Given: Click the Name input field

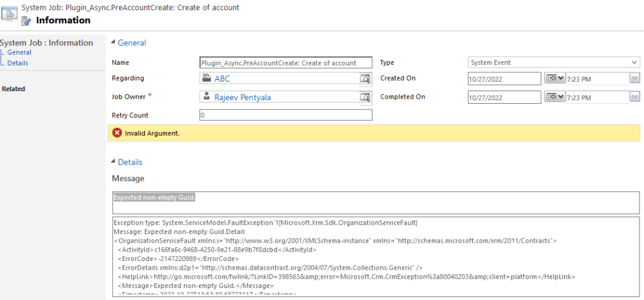Looking at the screenshot, I should point(285,62).
